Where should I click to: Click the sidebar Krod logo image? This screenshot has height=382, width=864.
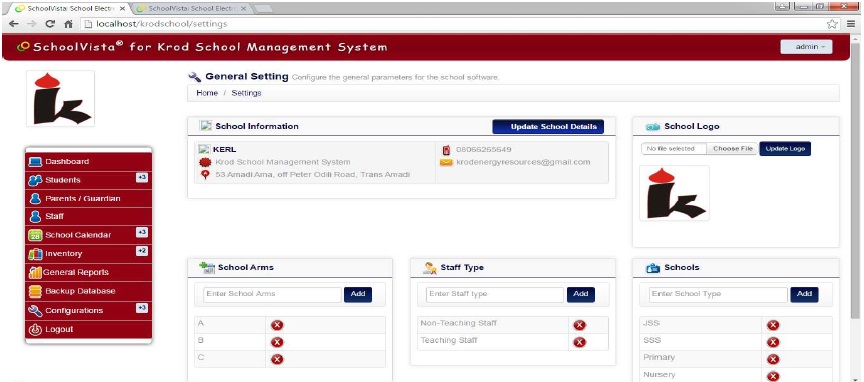click(60, 99)
